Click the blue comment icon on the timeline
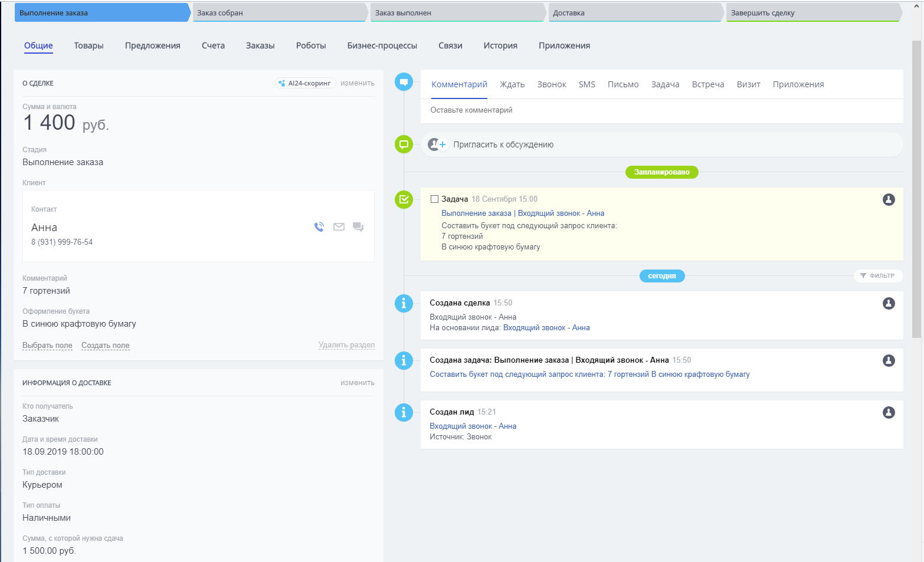924x562 pixels. pyautogui.click(x=404, y=82)
